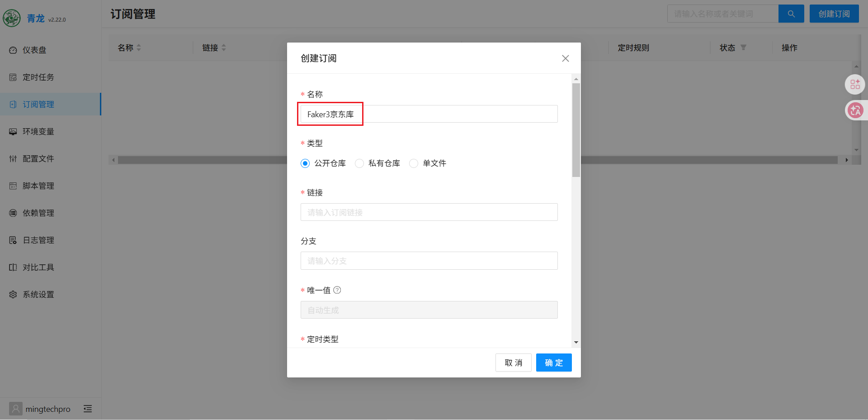Click the floating translate widget icon
This screenshot has height=420, width=868.
pyautogui.click(x=855, y=110)
